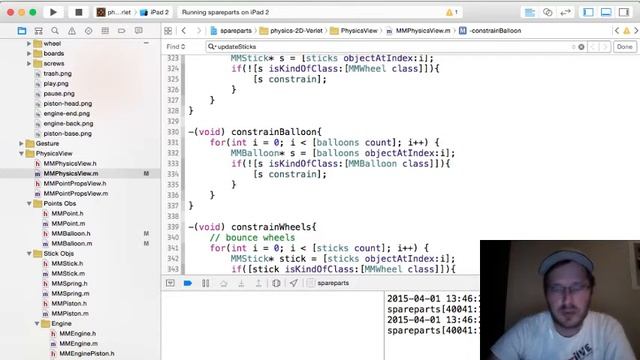The image size is (640, 360).
Task: Open the Project navigator folder icon
Action: pyautogui.click(x=22, y=31)
